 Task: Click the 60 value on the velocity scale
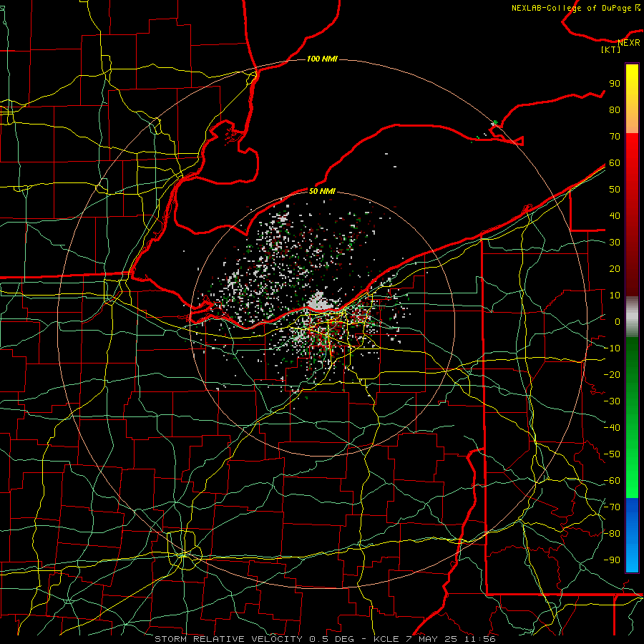click(x=615, y=163)
